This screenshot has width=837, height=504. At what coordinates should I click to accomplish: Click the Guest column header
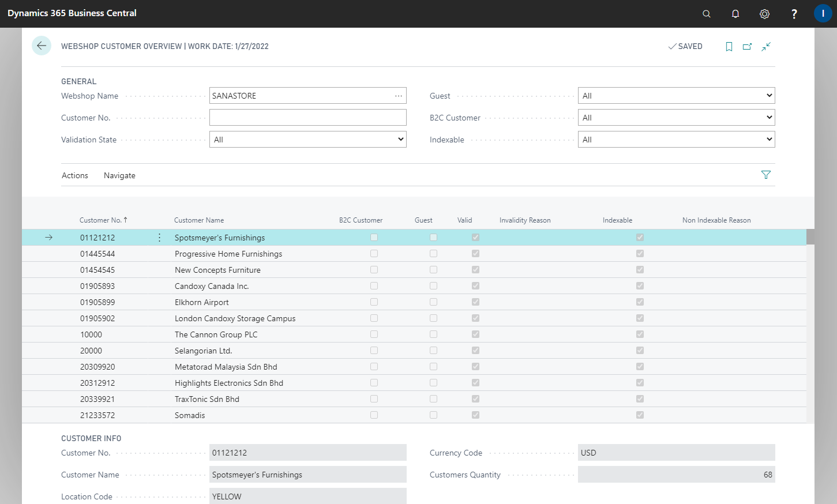[423, 220]
